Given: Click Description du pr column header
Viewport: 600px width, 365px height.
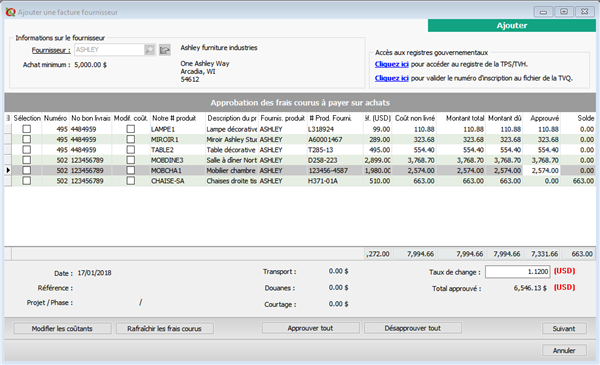Looking at the screenshot, I should [232, 118].
